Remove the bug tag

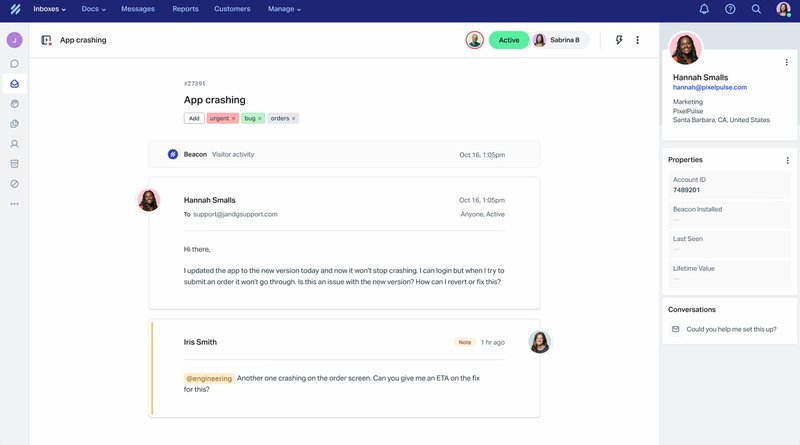(x=260, y=118)
